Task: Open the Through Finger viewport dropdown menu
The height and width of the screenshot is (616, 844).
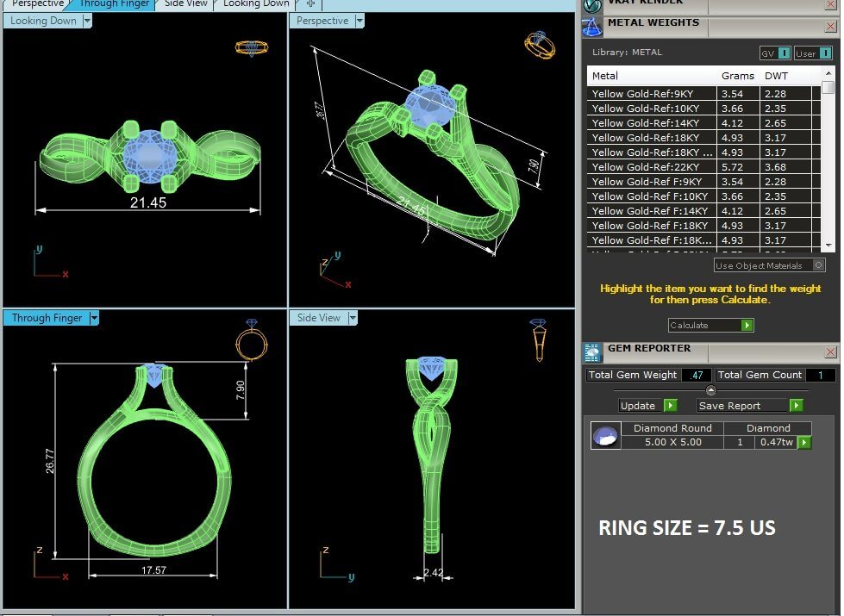Action: 94,318
